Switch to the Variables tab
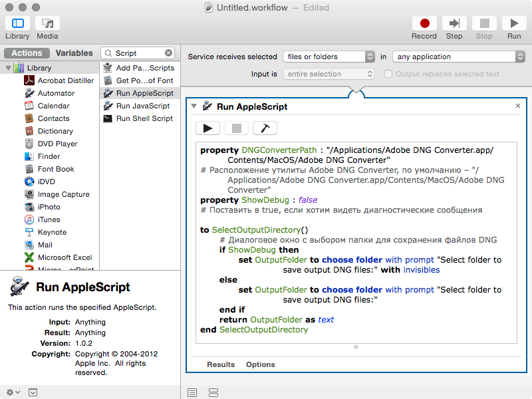532x399 pixels. (x=74, y=53)
